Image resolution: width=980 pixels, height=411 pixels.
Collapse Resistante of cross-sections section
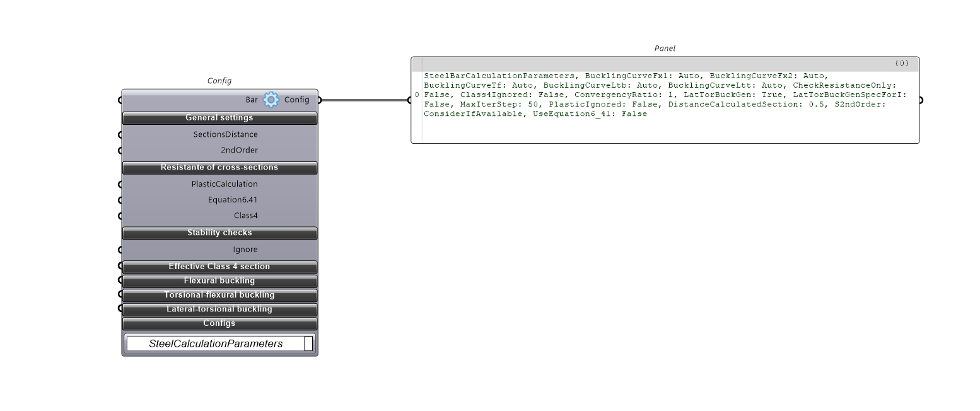click(x=219, y=168)
